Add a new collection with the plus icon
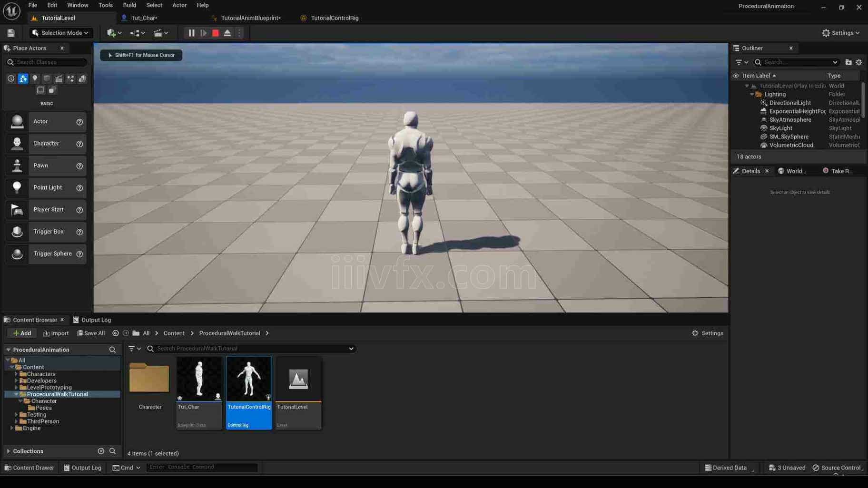The image size is (868, 488). 101,451
